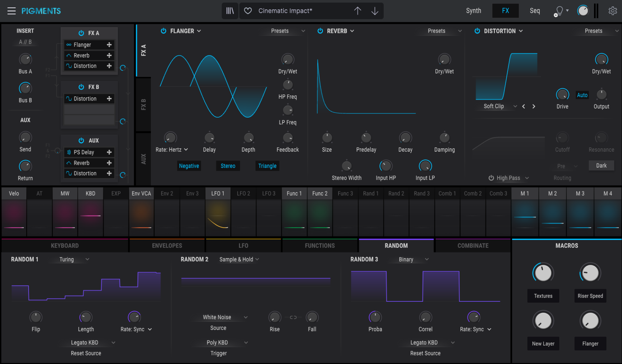Open the preset library browser icon

[x=230, y=11]
